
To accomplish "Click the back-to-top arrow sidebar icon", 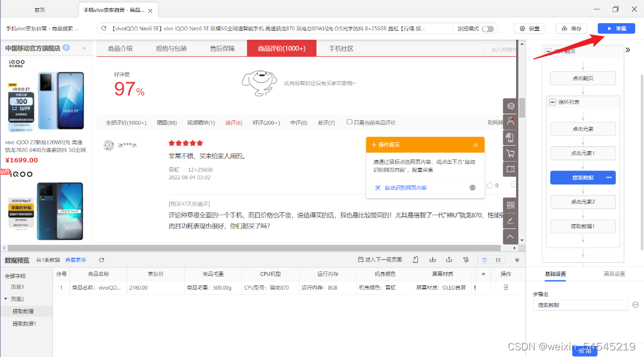I will (x=511, y=237).
